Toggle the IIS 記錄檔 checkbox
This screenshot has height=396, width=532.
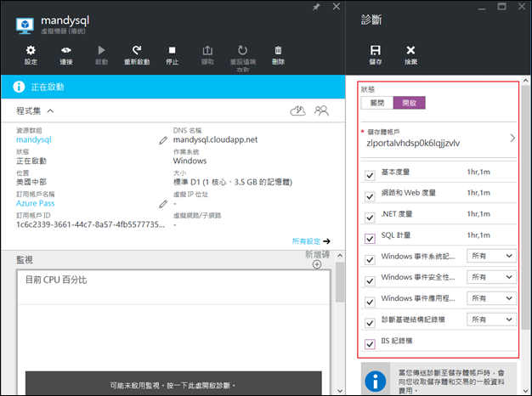coord(370,344)
